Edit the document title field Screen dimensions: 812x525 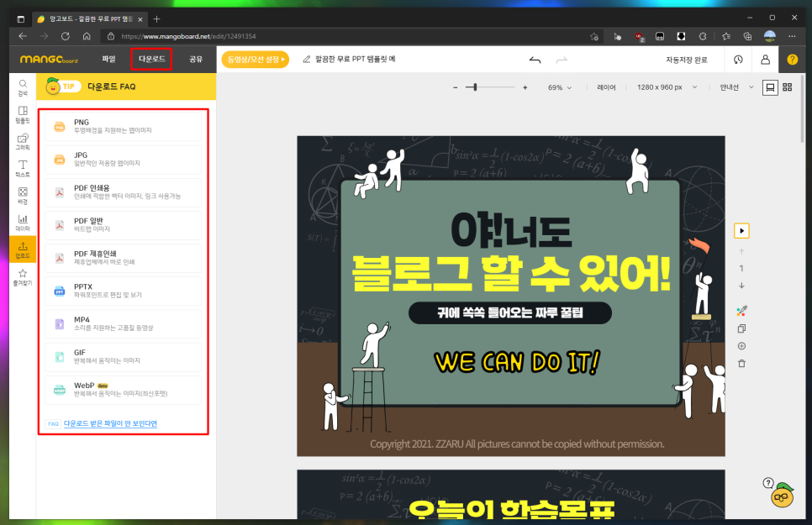click(x=356, y=59)
